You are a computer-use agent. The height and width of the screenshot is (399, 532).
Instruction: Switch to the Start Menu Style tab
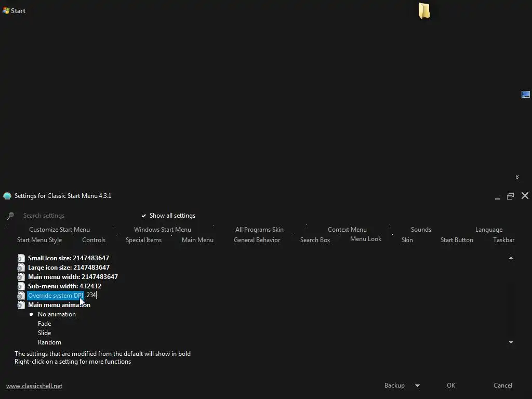pyautogui.click(x=39, y=240)
